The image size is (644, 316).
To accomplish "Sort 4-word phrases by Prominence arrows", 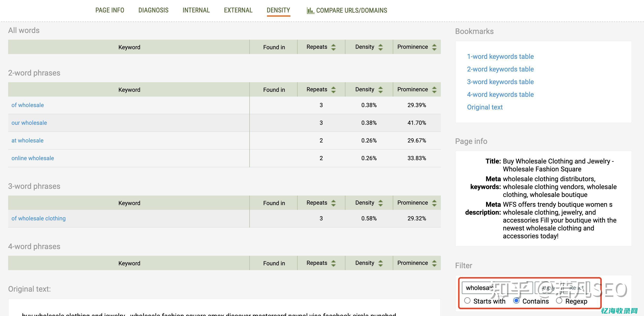I will (x=434, y=263).
